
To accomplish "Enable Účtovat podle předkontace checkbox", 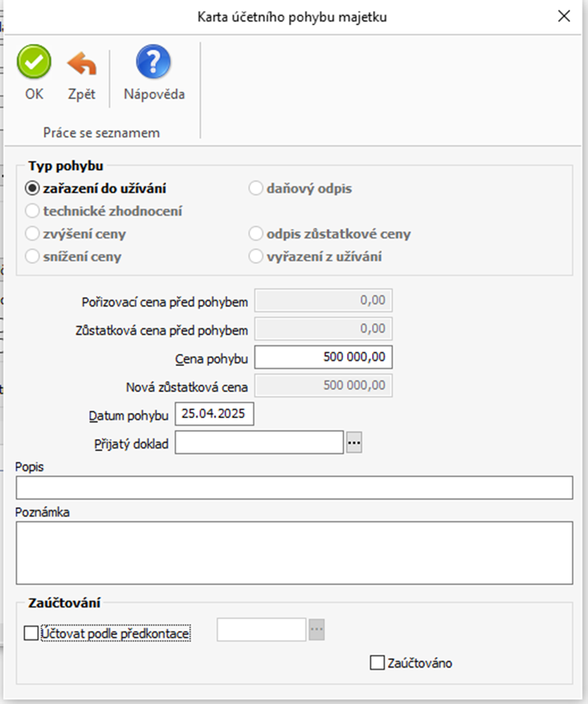I will click(x=31, y=633).
